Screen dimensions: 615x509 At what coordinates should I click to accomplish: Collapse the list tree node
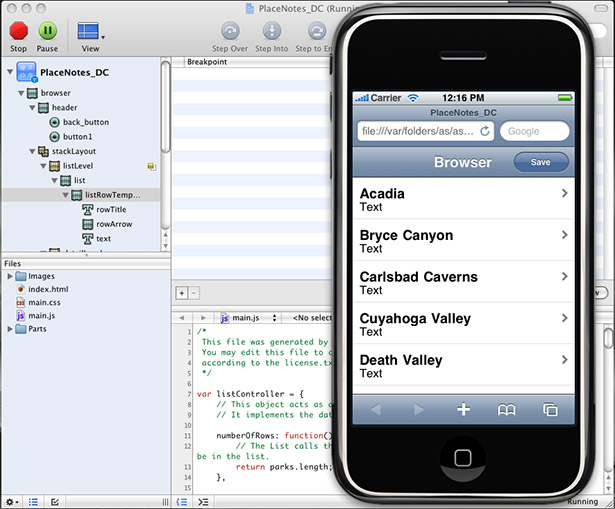[54, 180]
